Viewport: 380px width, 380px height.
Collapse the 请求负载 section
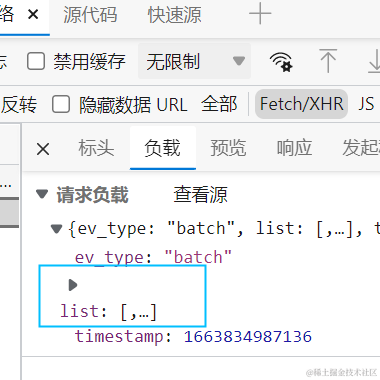click(42, 194)
